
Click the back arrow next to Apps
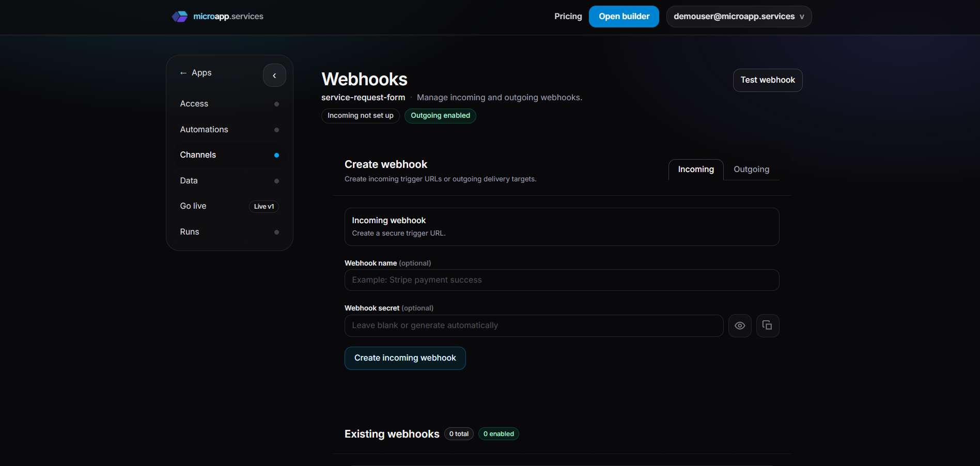pos(183,72)
